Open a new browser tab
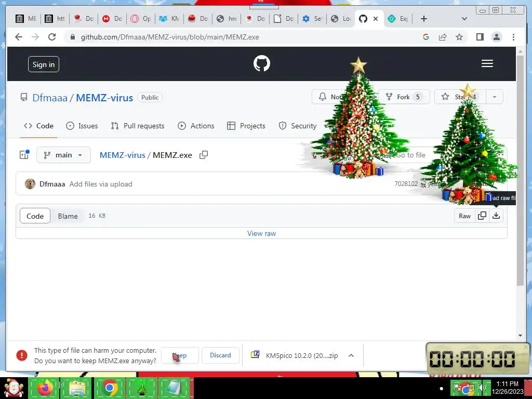Screen dimensions: 532x399 pyautogui.click(x=423, y=19)
